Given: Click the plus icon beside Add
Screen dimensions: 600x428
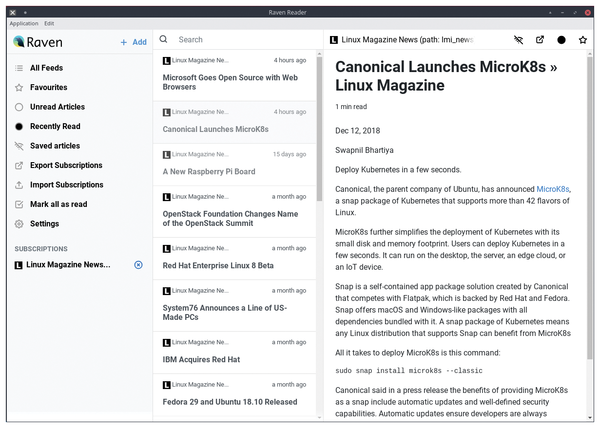Looking at the screenshot, I should click(124, 42).
